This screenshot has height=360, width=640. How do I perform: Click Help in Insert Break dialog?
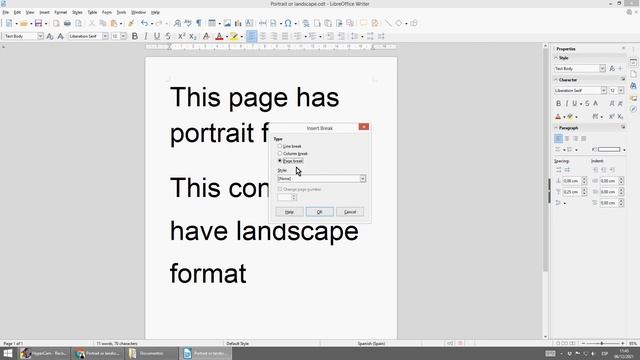(289, 212)
